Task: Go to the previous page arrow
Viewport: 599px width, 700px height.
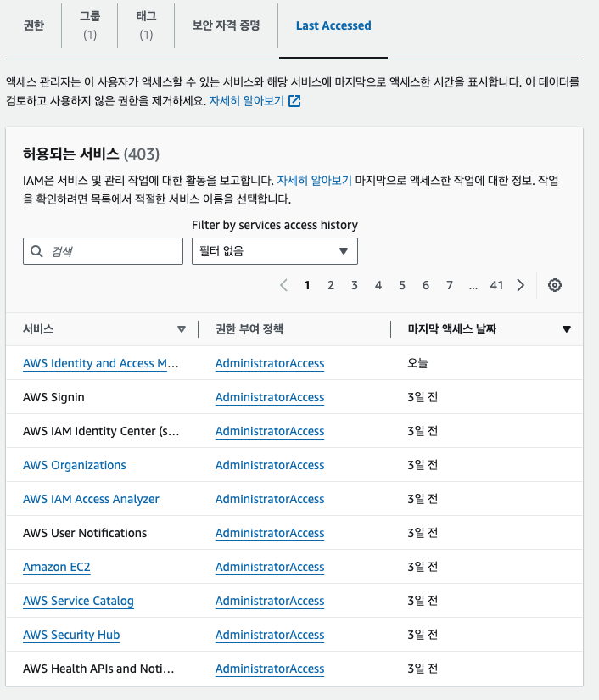Action: (283, 285)
